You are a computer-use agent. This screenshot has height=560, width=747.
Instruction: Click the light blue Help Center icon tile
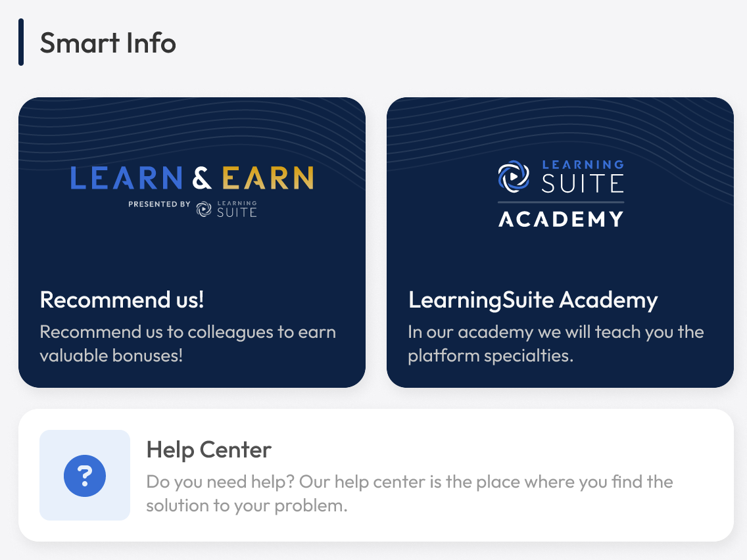[85, 475]
